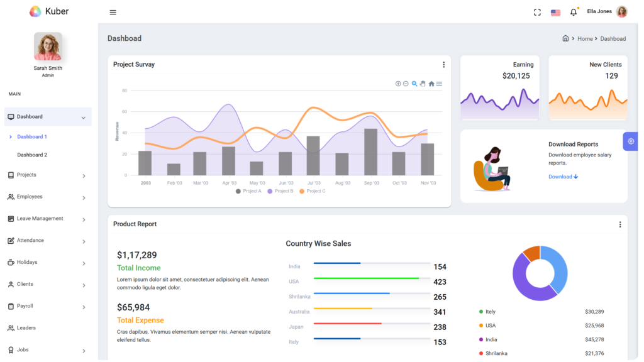Toggle Project A series in legend
The width and height of the screenshot is (644, 362).
tap(248, 191)
